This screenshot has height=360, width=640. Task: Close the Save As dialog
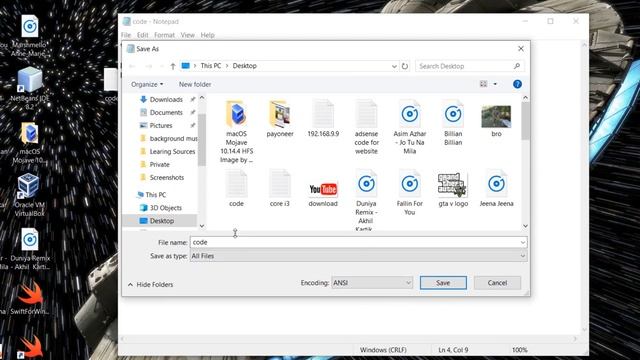521,49
